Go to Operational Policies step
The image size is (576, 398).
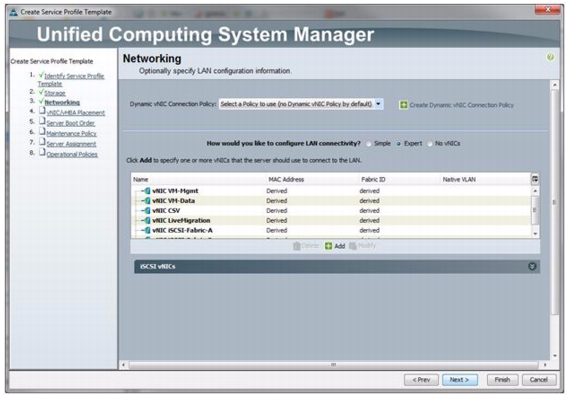click(x=72, y=154)
